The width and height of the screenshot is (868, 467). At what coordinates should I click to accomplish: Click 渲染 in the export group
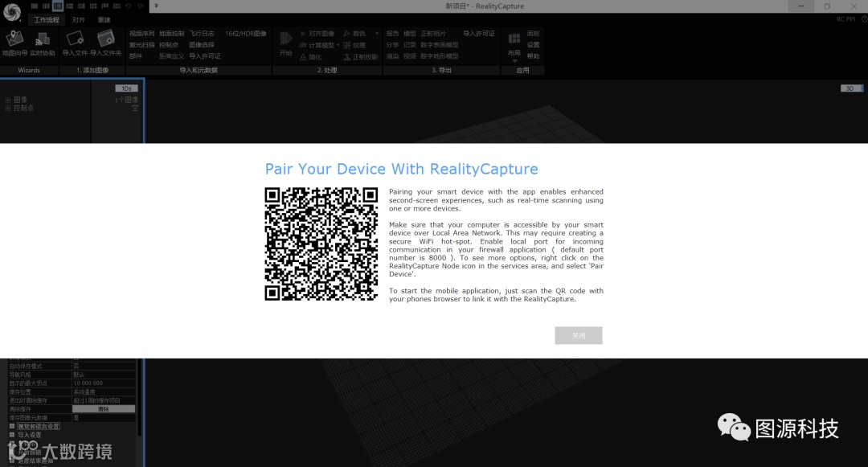point(392,56)
